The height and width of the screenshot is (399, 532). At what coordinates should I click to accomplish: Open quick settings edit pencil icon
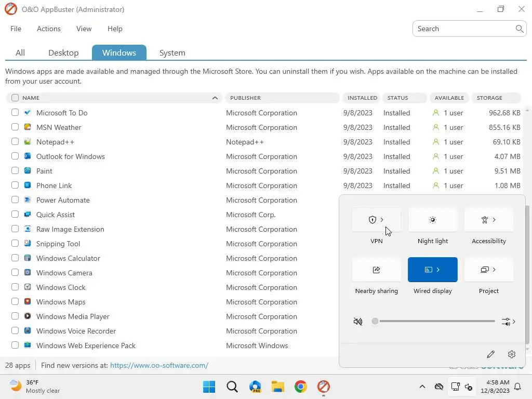coord(490,354)
